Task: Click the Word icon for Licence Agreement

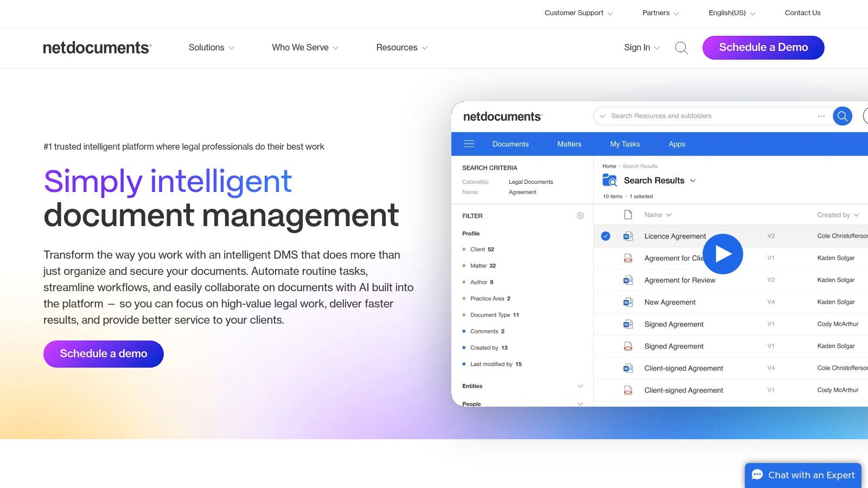Action: click(628, 236)
